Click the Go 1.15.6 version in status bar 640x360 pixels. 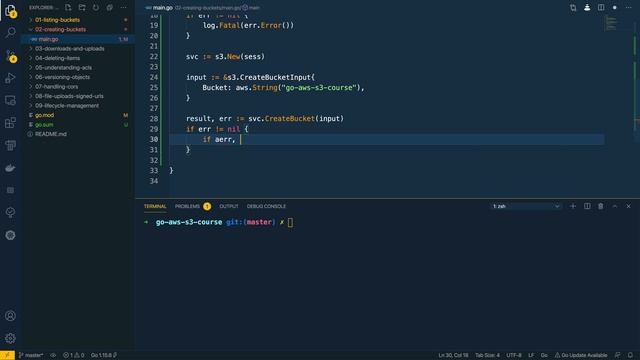point(104,355)
